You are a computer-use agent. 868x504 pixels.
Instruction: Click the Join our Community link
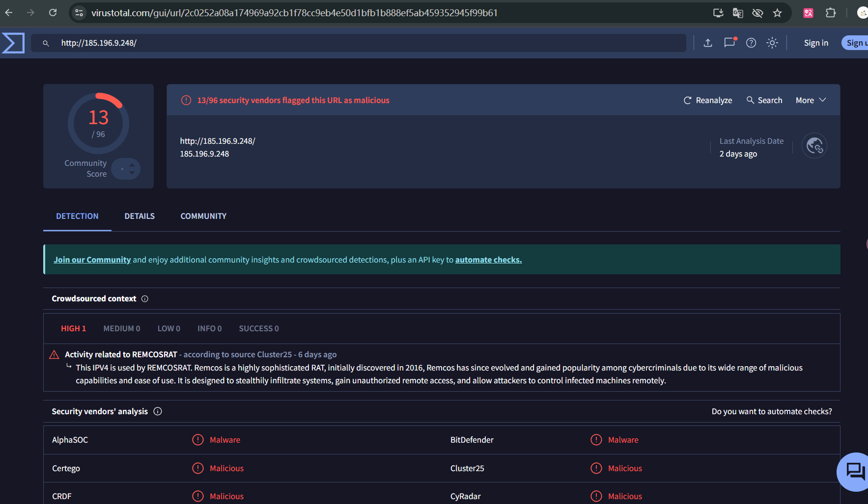(x=92, y=260)
